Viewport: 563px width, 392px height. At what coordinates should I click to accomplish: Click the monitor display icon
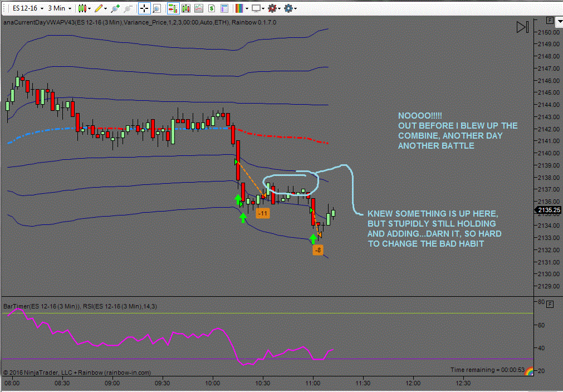[256, 8]
